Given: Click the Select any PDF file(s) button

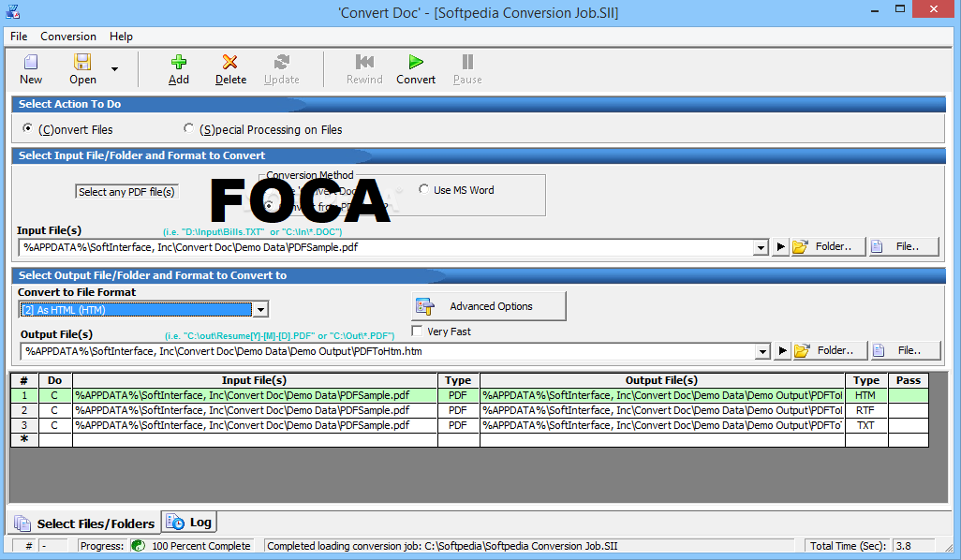Looking at the screenshot, I should (126, 192).
